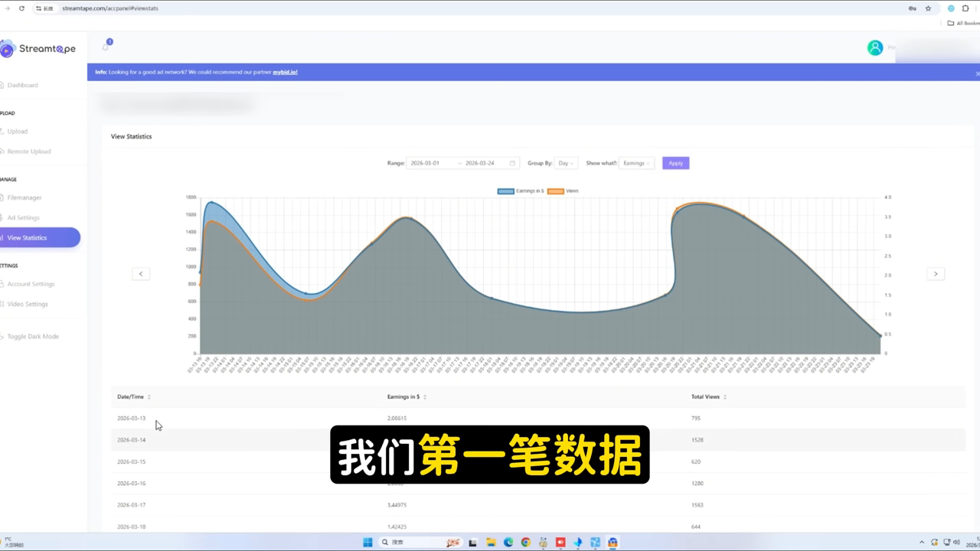Screen dimensions: 980x551
Task: Sort by the Earnings in $ column
Action: click(407, 396)
